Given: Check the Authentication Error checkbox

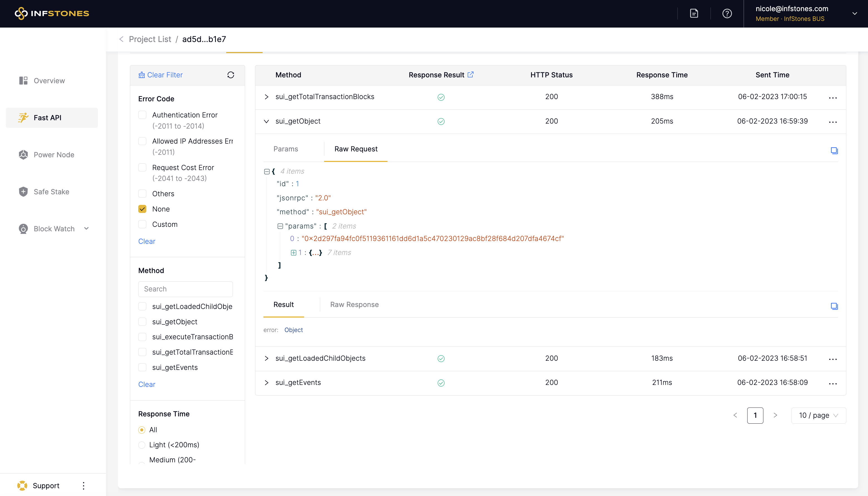Looking at the screenshot, I should (x=142, y=115).
